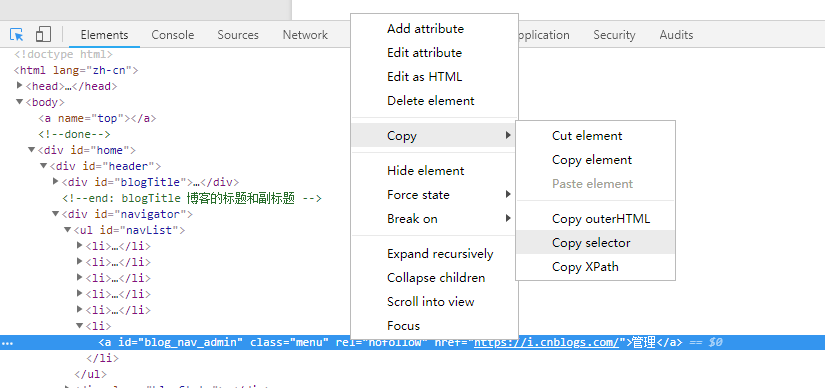This screenshot has width=825, height=388.
Task: Open the Force state submenu
Action: pos(435,195)
